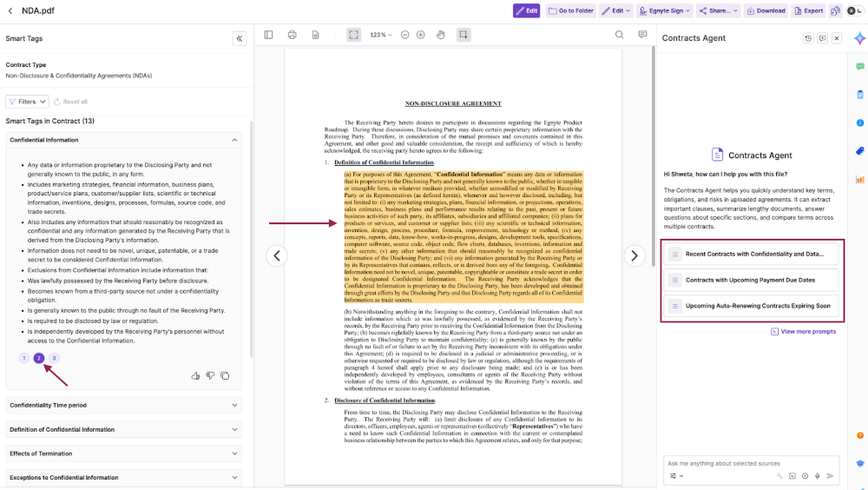Open the Share menu
Screen dimensions: 868x490
click(x=719, y=10)
